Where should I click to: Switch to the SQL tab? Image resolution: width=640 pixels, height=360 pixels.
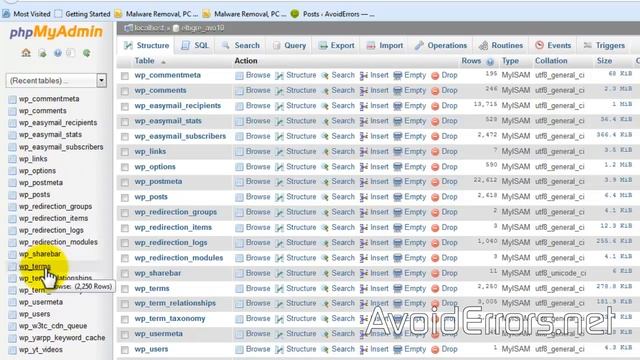[195, 46]
